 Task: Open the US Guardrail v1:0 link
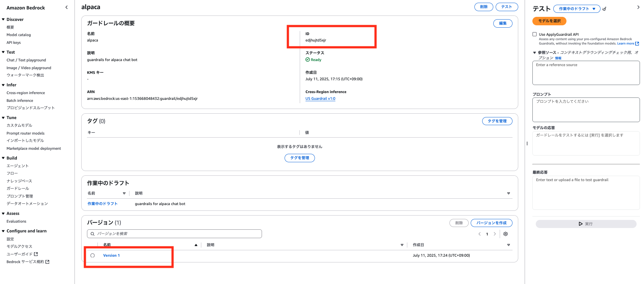coord(320,98)
